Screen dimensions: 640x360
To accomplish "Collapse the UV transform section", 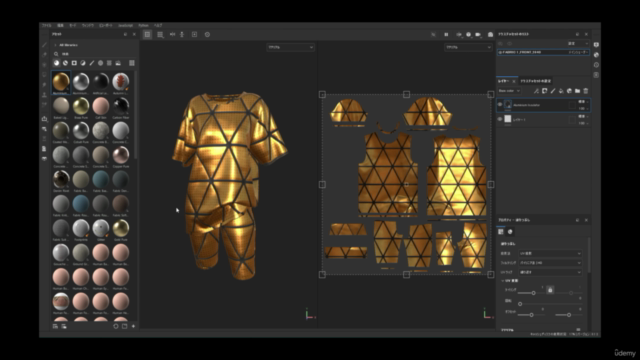I will [502, 281].
